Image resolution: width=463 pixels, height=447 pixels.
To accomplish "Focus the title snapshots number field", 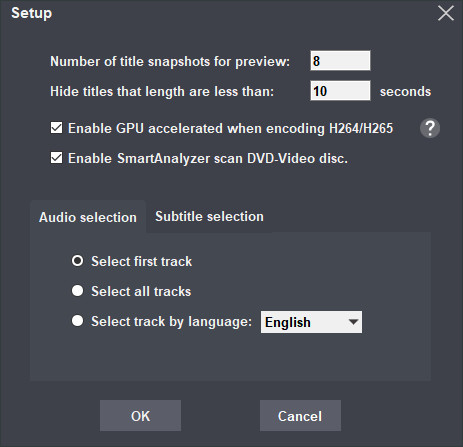I will pyautogui.click(x=340, y=61).
